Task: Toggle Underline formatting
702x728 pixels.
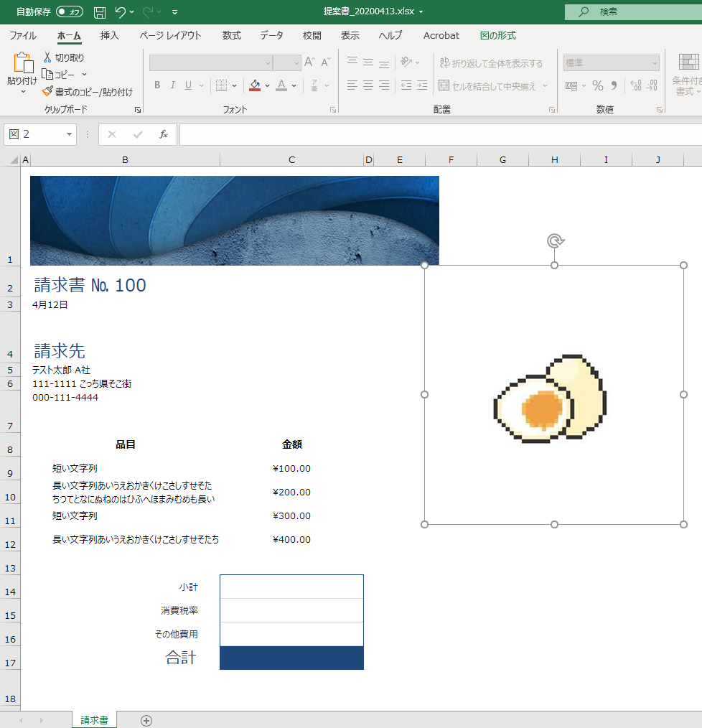Action: [188, 85]
